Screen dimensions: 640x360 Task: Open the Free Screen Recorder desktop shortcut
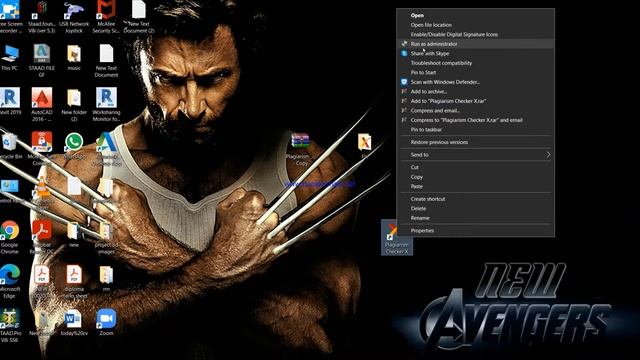click(x=10, y=16)
